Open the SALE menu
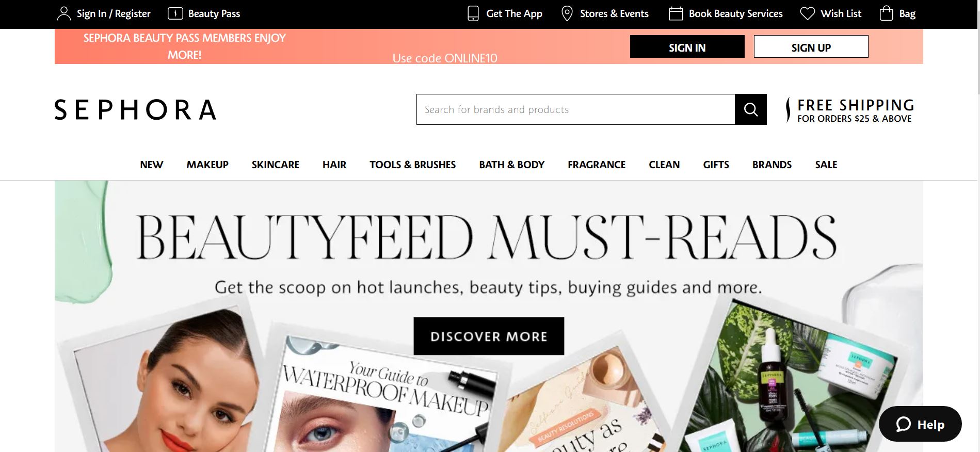The width and height of the screenshot is (980, 452). (x=826, y=165)
